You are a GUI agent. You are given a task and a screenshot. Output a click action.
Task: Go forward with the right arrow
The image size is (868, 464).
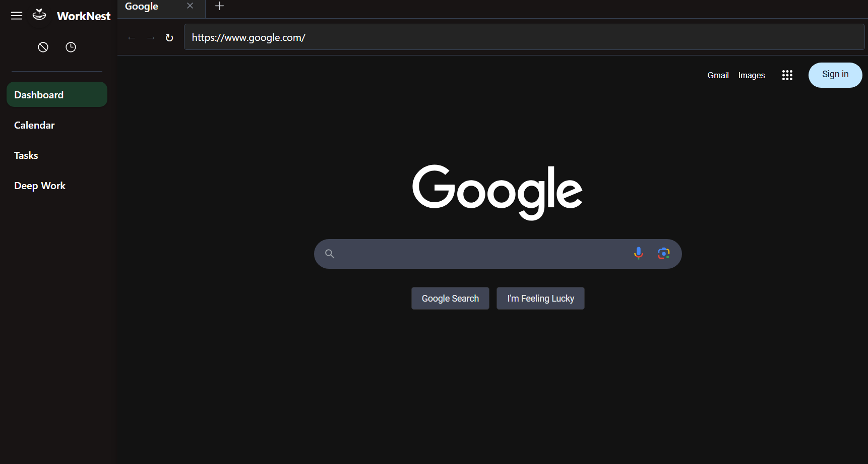click(x=150, y=38)
